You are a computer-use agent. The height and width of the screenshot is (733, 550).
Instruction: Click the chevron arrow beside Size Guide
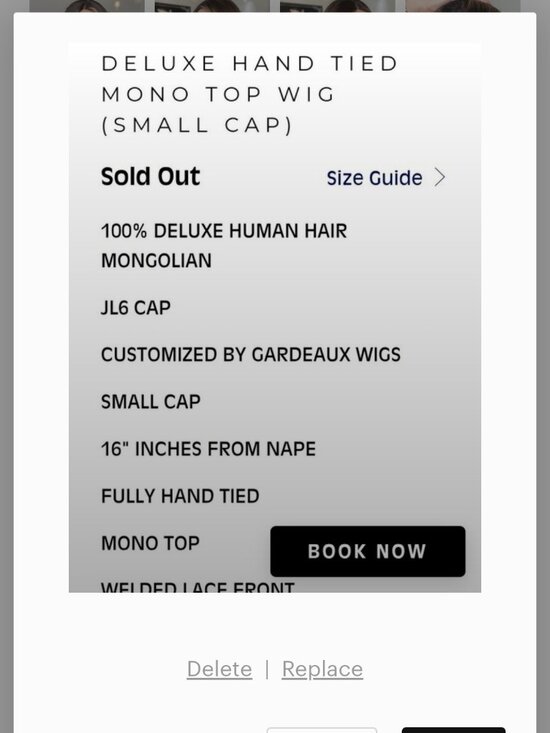(x=439, y=178)
